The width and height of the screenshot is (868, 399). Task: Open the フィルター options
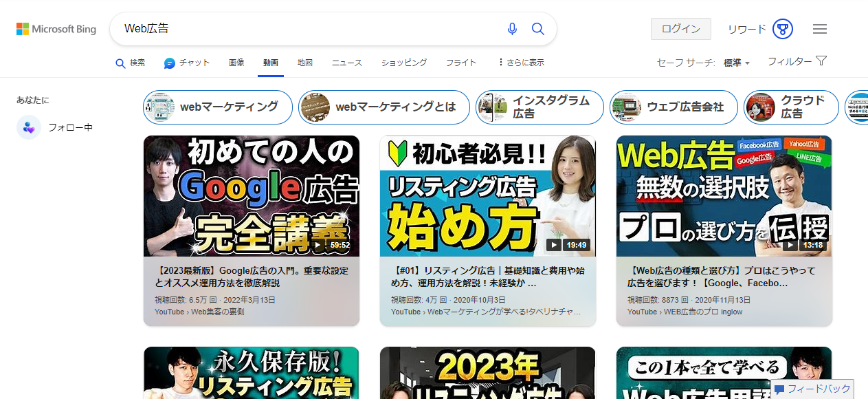[797, 61]
